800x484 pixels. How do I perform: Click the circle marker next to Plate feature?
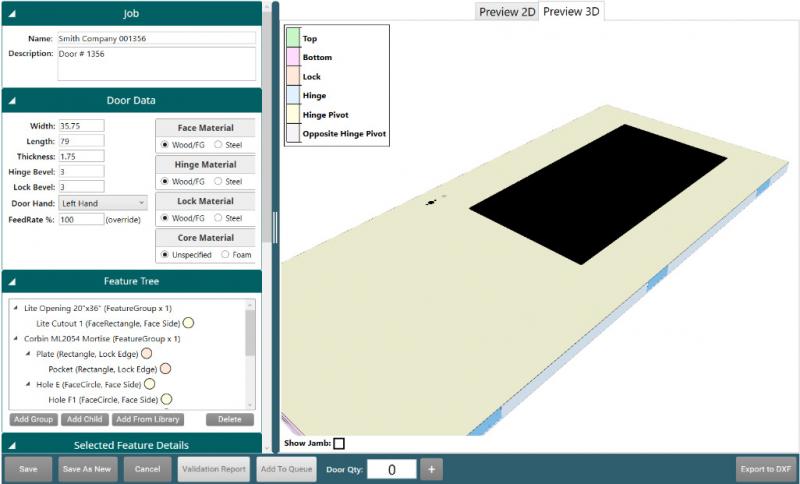(x=147, y=353)
